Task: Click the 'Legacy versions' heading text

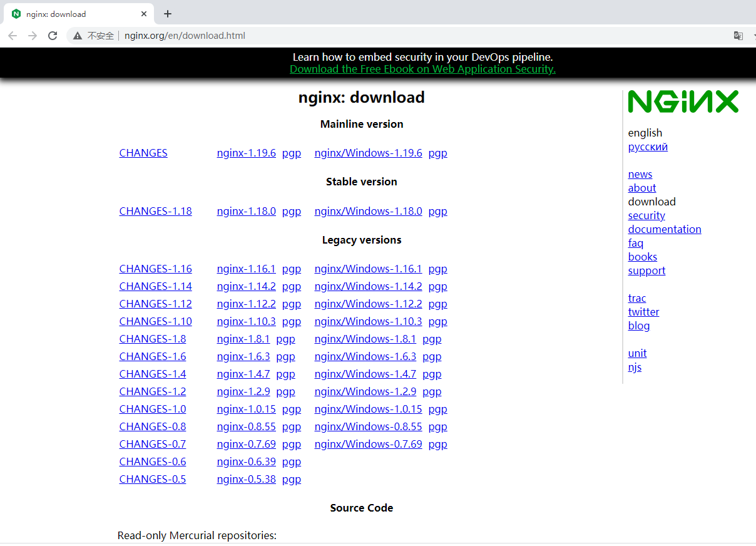Action: 362,240
